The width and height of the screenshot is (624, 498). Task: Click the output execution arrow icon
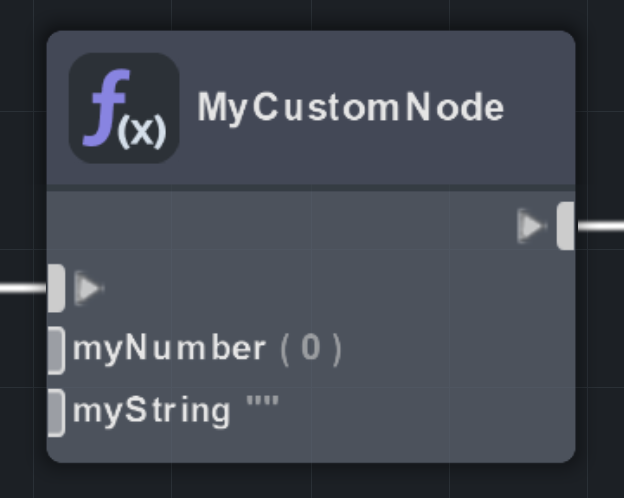click(x=530, y=226)
